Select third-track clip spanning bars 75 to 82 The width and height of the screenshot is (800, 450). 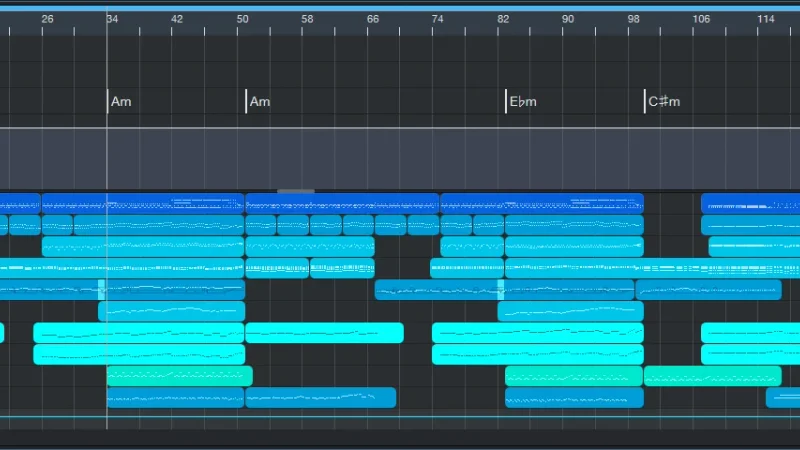[472, 246]
